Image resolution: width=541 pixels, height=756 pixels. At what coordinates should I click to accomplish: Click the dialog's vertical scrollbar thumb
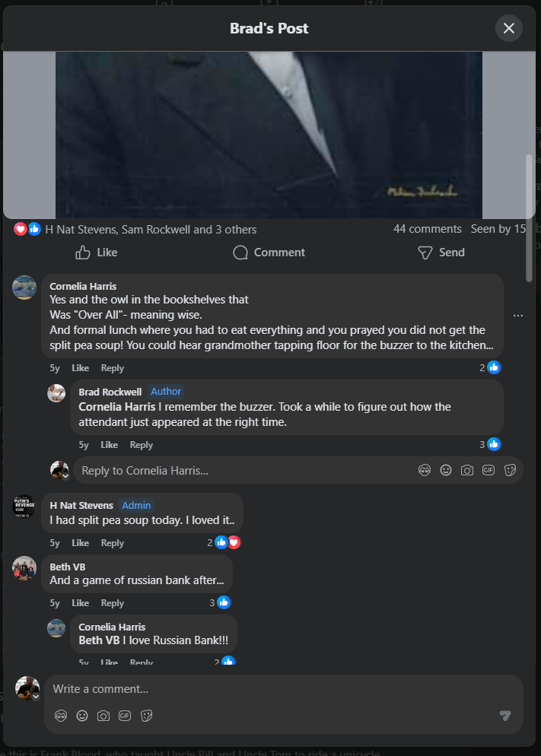tap(530, 218)
